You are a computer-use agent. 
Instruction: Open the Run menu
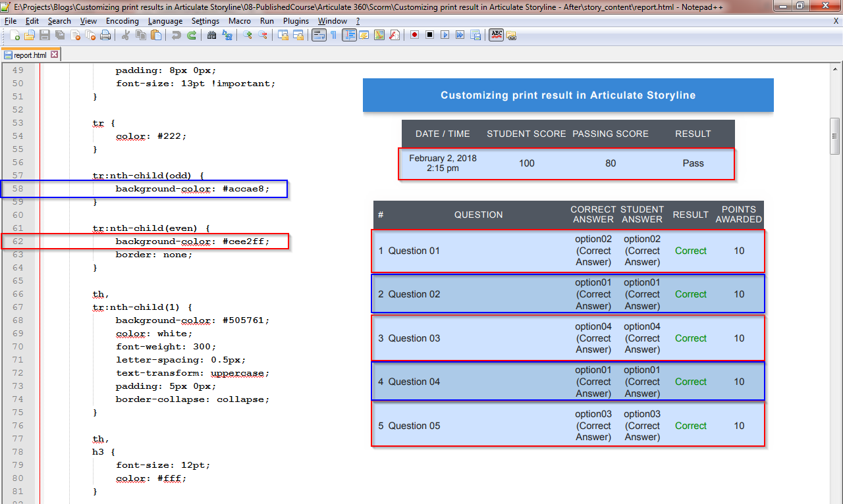[x=267, y=21]
